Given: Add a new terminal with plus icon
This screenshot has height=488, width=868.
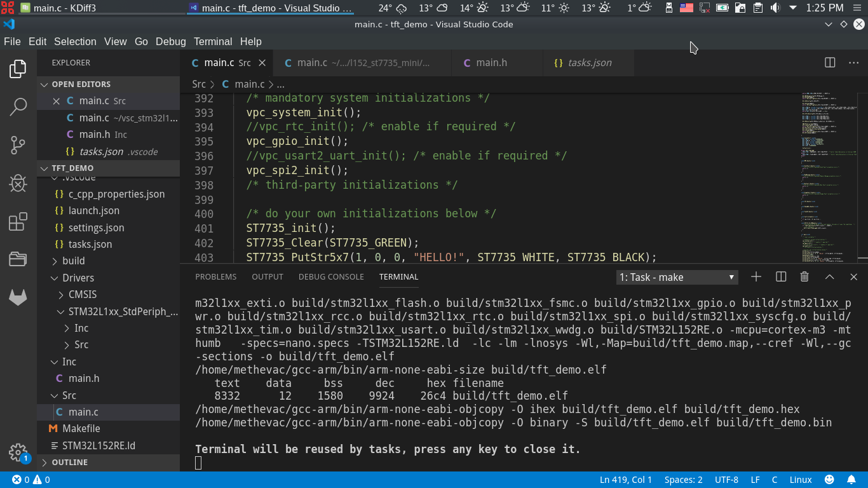Looking at the screenshot, I should click(x=756, y=277).
